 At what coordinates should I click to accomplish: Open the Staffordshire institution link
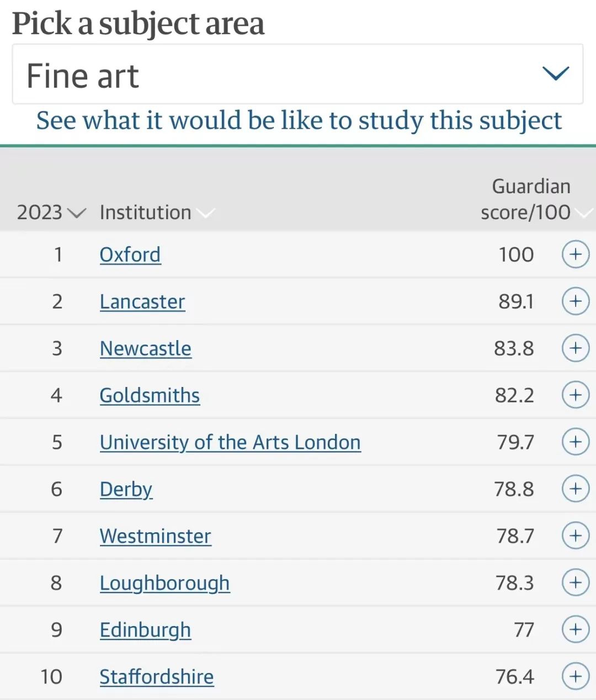tap(157, 677)
